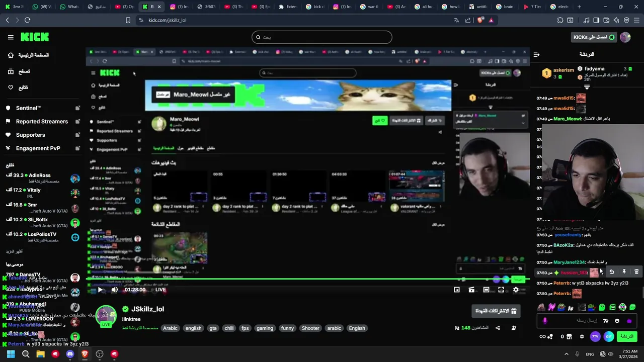
Task: Open the GIF picker button
Action: [x=609, y=336]
